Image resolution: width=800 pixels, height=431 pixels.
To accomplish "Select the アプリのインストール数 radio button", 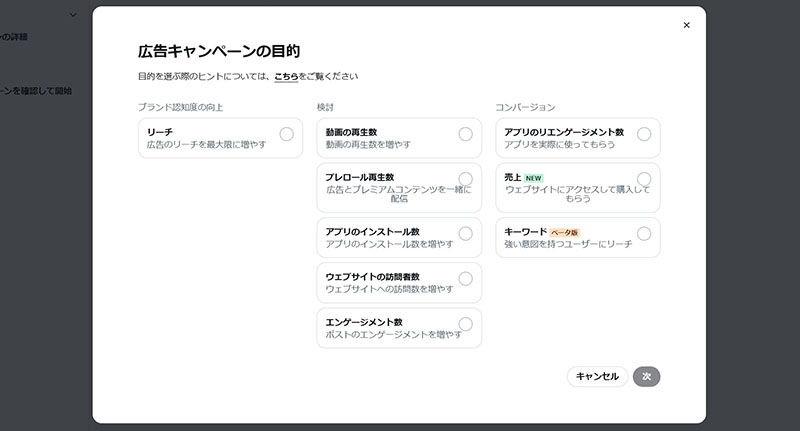I will tap(465, 233).
